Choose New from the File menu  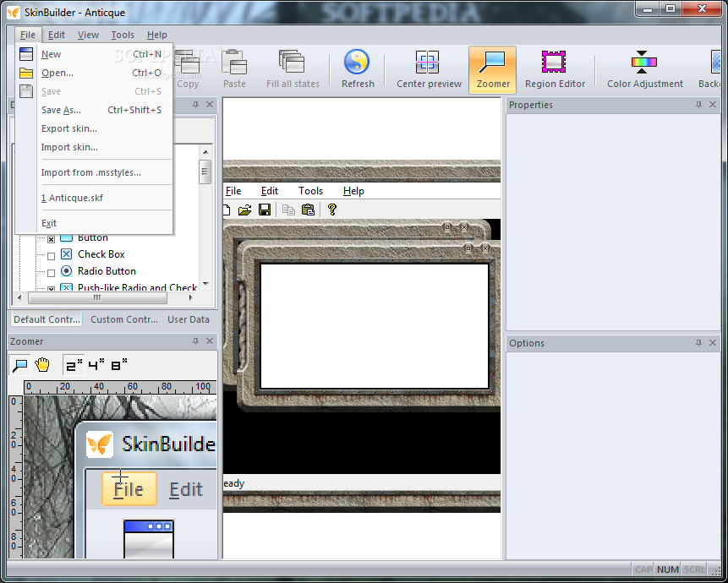coord(94,54)
